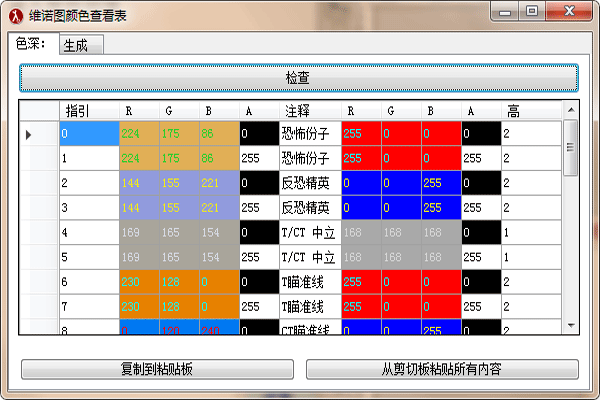Click red 255 cell in row 7
The width and height of the screenshot is (600, 400).
(361, 307)
